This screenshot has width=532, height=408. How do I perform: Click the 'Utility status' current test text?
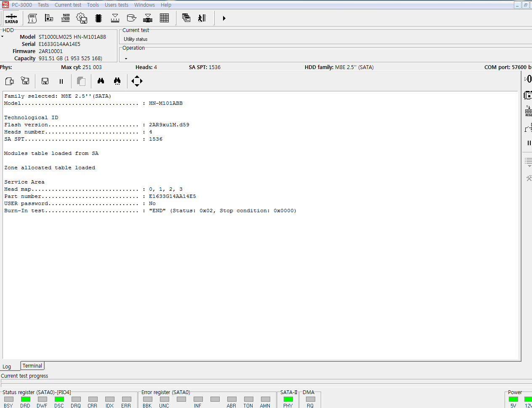point(136,39)
